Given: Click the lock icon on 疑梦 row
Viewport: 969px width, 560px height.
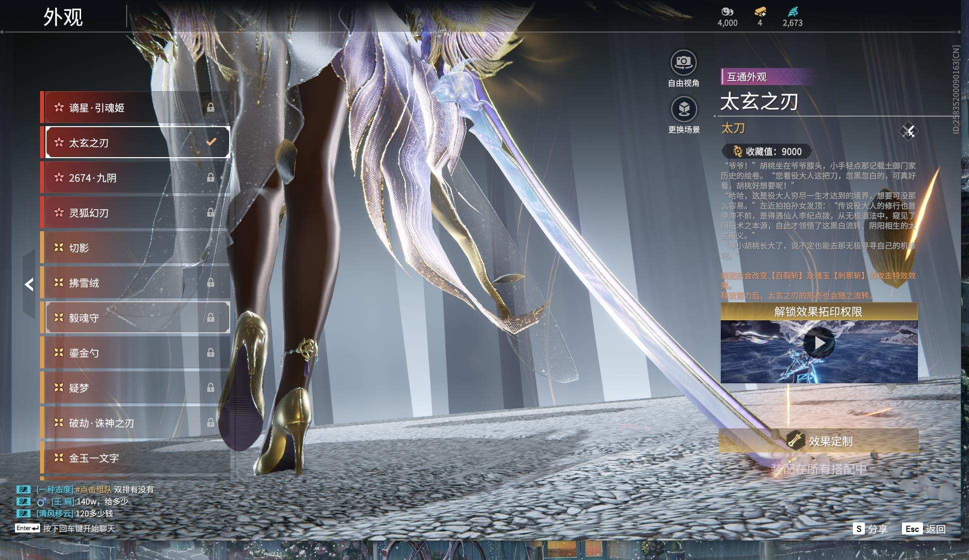Looking at the screenshot, I should tap(211, 387).
